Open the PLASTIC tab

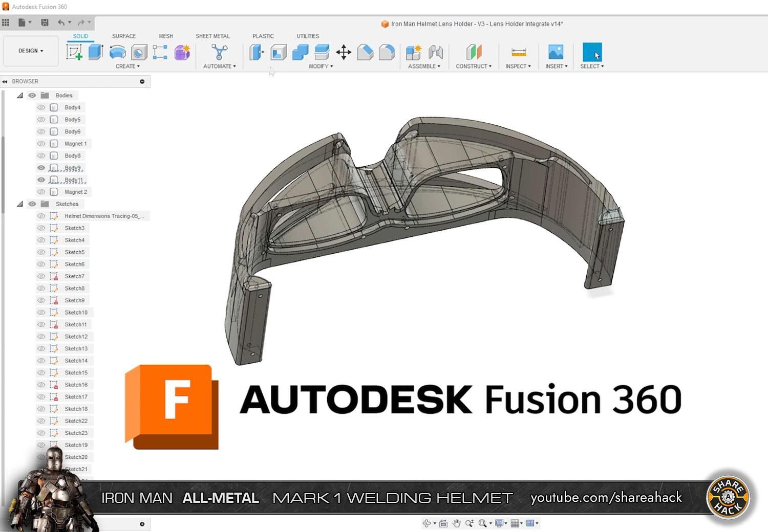tap(263, 36)
